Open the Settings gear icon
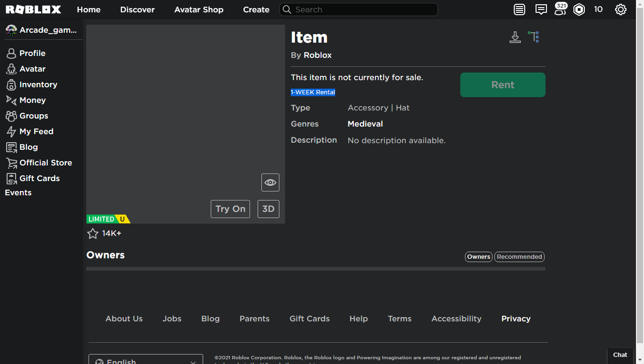The height and width of the screenshot is (364, 644). tap(620, 9)
